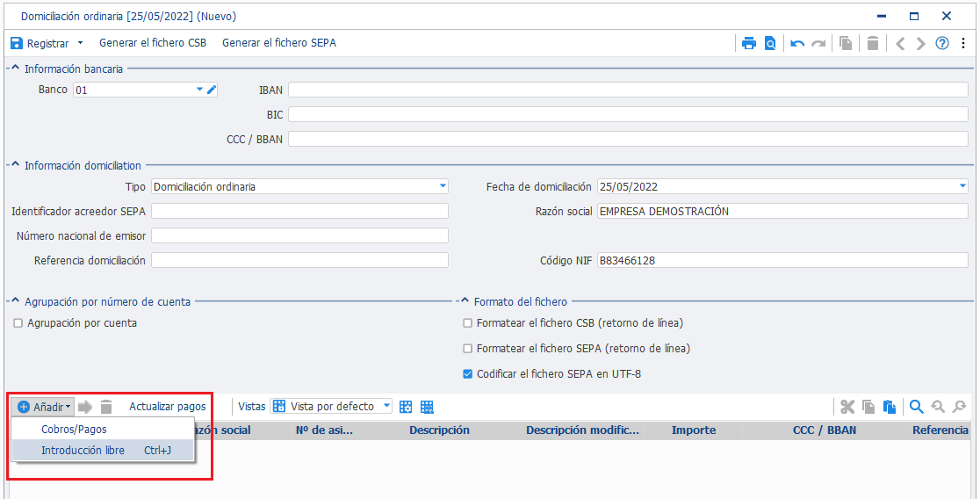Image resolution: width=980 pixels, height=499 pixels.
Task: Open the Registrar dropdown arrow
Action: pyautogui.click(x=80, y=43)
